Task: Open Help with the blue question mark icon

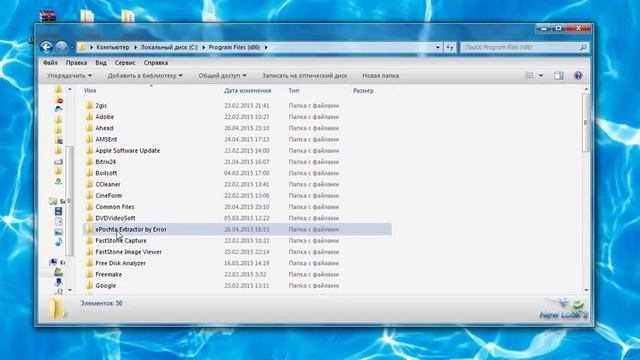Action: [x=578, y=76]
